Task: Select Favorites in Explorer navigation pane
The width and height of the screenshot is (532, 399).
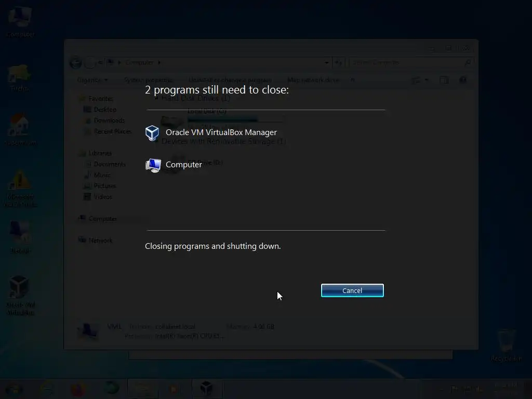Action: coord(100,99)
